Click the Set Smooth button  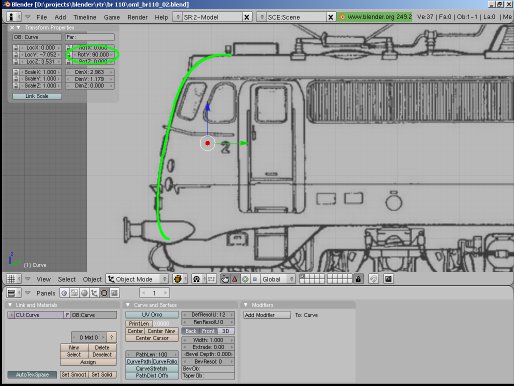tap(74, 375)
